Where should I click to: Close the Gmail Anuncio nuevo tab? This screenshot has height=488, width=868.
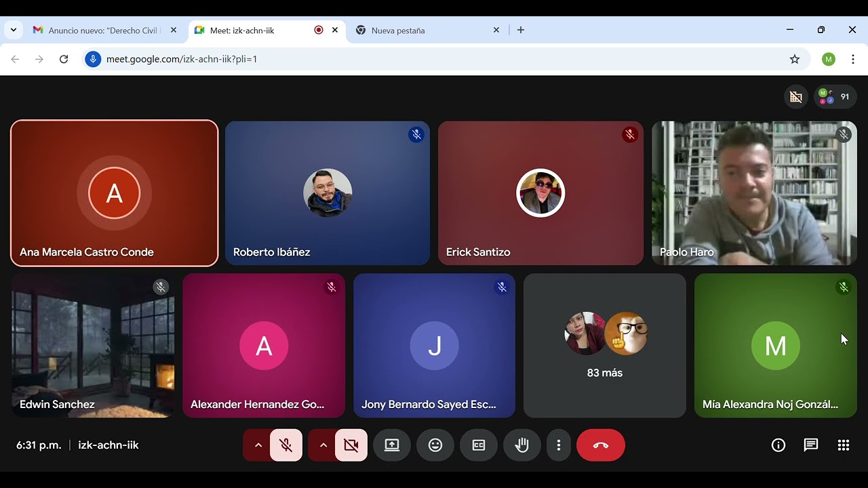coord(174,30)
